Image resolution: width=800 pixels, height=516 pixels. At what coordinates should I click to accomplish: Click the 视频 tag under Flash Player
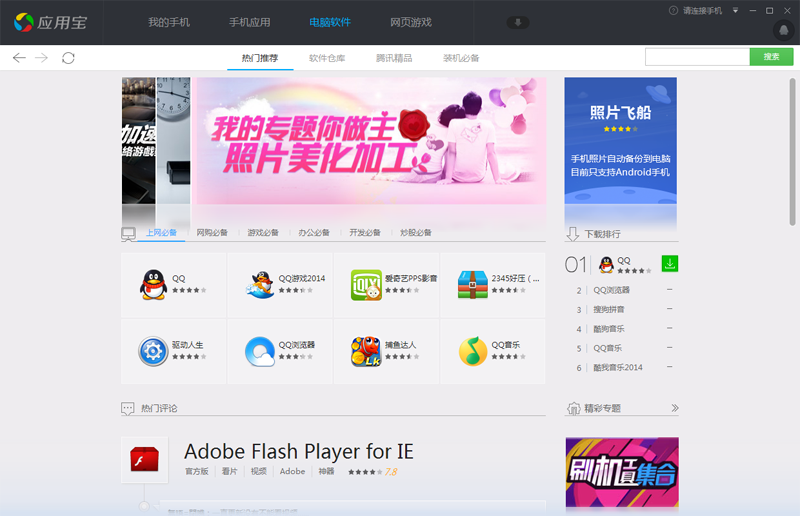(259, 472)
